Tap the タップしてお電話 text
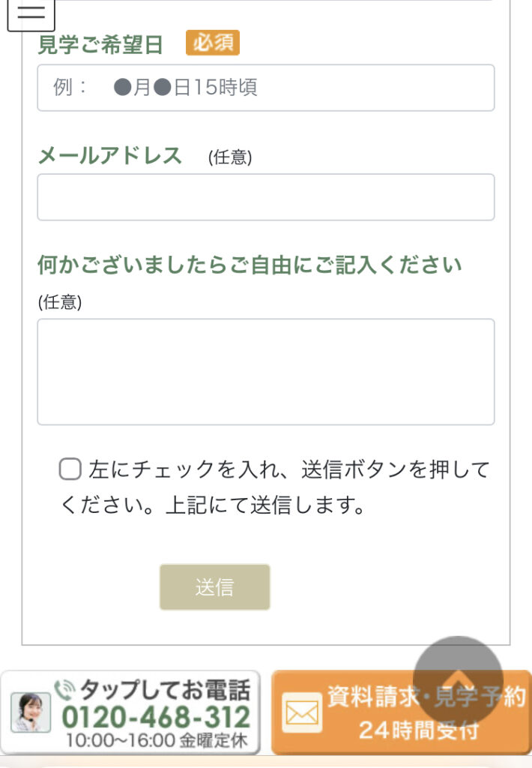532x768 pixels. click(165, 688)
